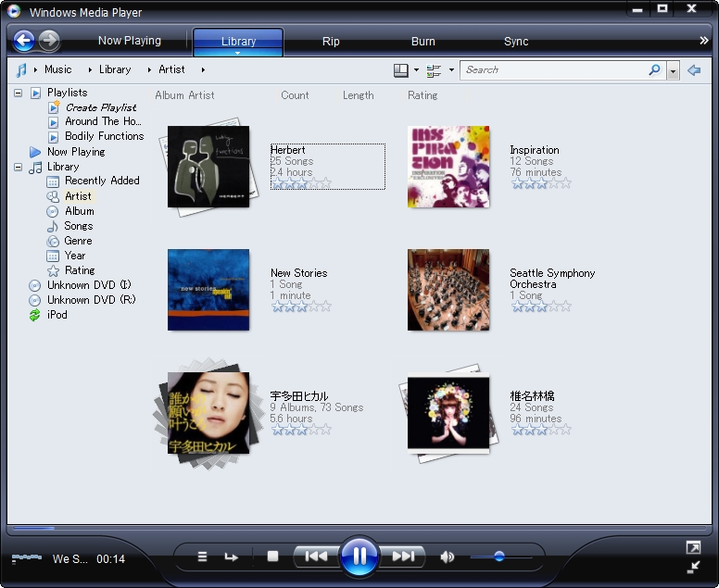Sort by Length column header
719x588 pixels.
pyautogui.click(x=359, y=95)
